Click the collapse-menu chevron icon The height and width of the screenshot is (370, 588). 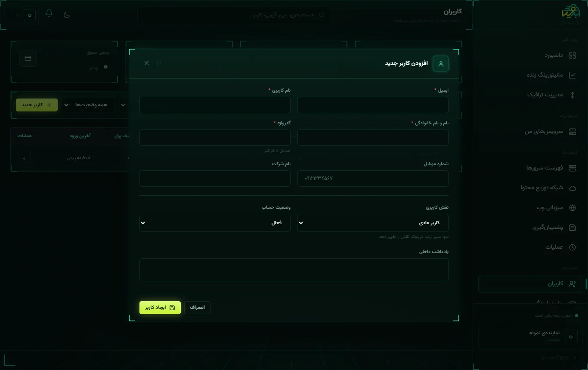[575, 357]
